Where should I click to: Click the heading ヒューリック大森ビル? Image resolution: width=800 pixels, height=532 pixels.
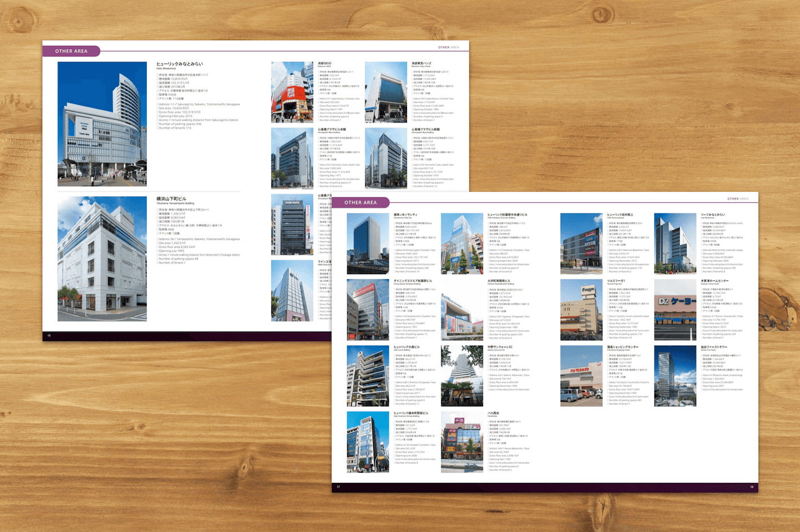pyautogui.click(x=407, y=347)
